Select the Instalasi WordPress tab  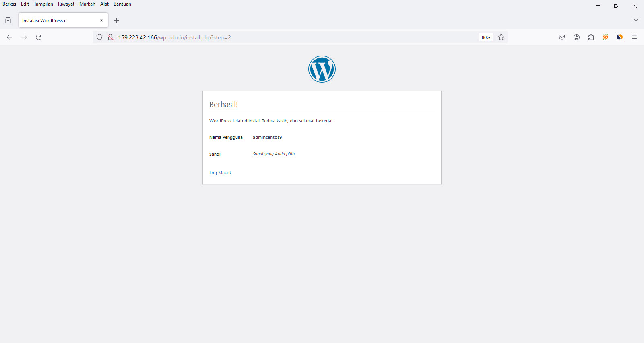[x=56, y=21]
